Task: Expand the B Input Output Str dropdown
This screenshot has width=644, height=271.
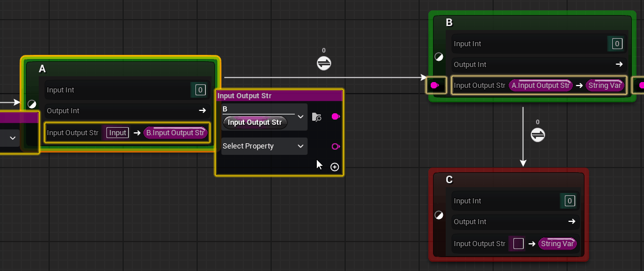Action: point(300,117)
